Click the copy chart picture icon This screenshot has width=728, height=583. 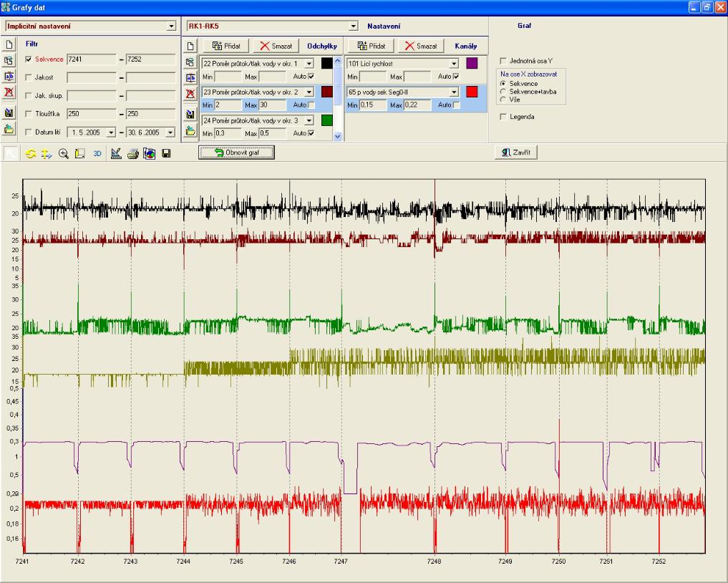tap(150, 153)
